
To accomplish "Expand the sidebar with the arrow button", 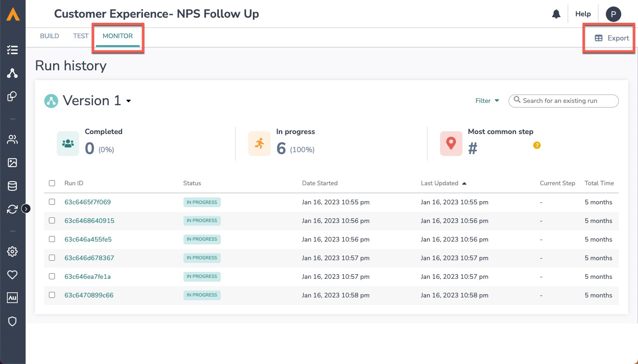I will [x=26, y=209].
